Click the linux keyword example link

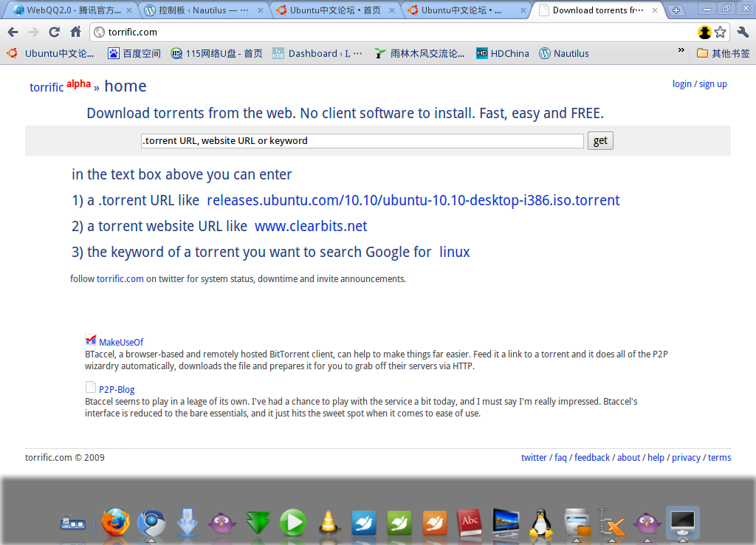[x=455, y=253]
